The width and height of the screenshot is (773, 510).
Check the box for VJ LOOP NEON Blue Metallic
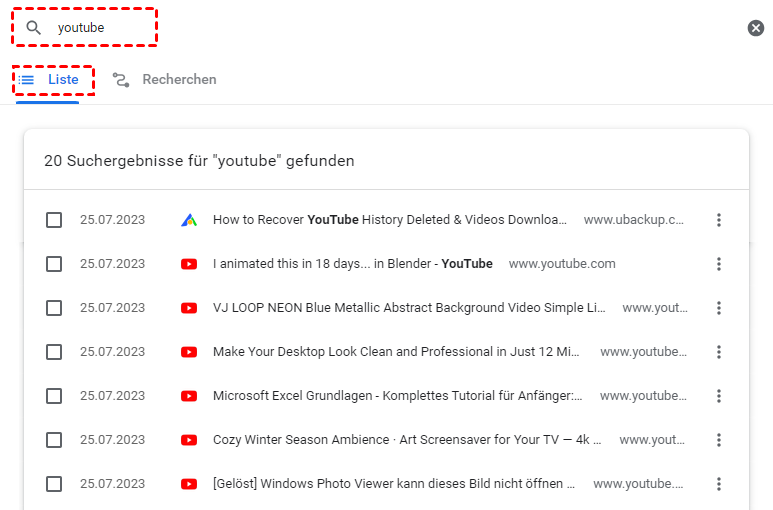tap(54, 308)
